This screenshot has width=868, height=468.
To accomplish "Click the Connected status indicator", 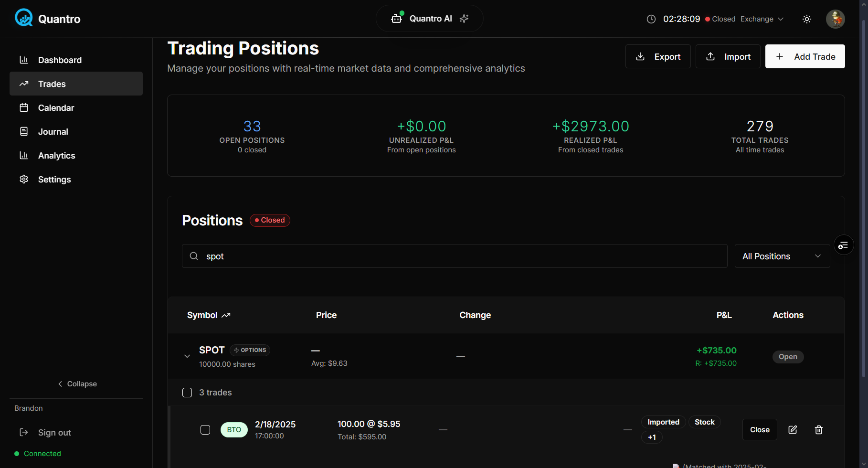I will pyautogui.click(x=38, y=454).
